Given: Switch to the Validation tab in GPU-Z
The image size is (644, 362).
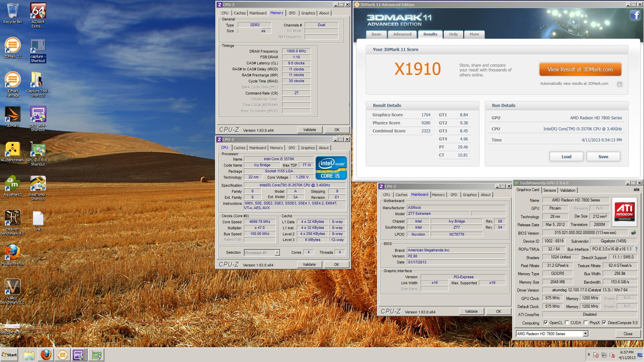Looking at the screenshot, I should pyautogui.click(x=568, y=190).
